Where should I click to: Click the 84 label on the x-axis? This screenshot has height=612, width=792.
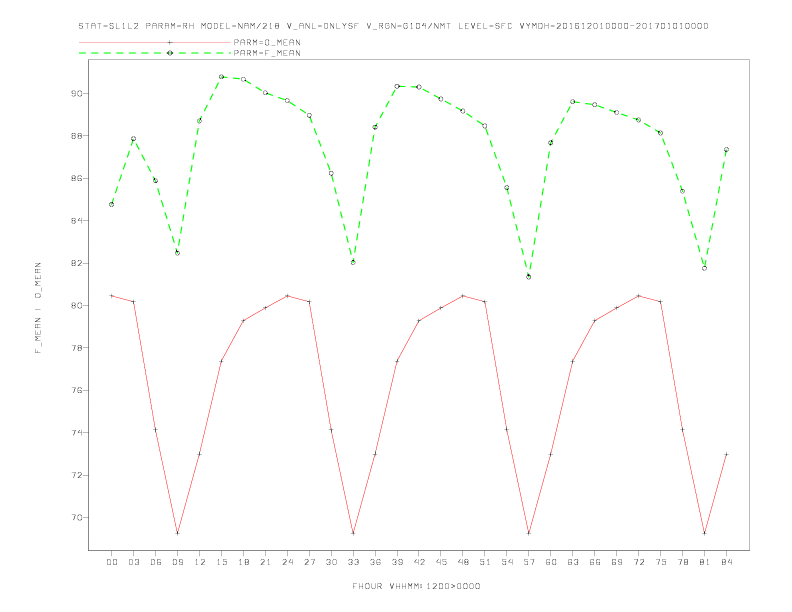click(x=726, y=562)
